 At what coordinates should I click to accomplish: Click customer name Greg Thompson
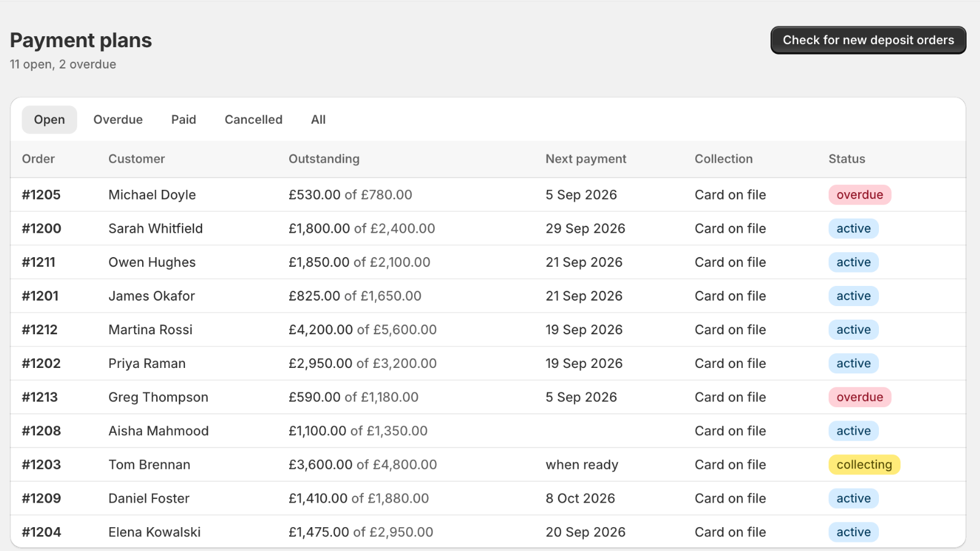pos(159,397)
